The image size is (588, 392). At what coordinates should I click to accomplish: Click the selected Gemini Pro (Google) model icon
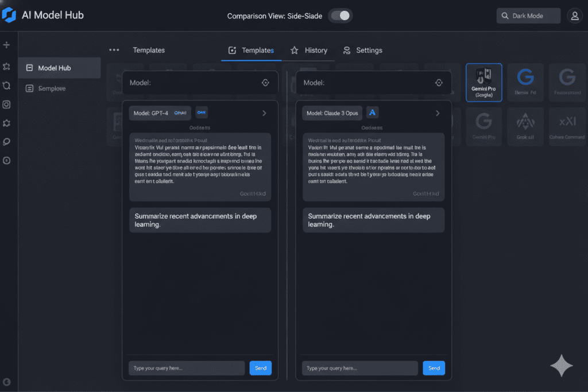point(484,82)
